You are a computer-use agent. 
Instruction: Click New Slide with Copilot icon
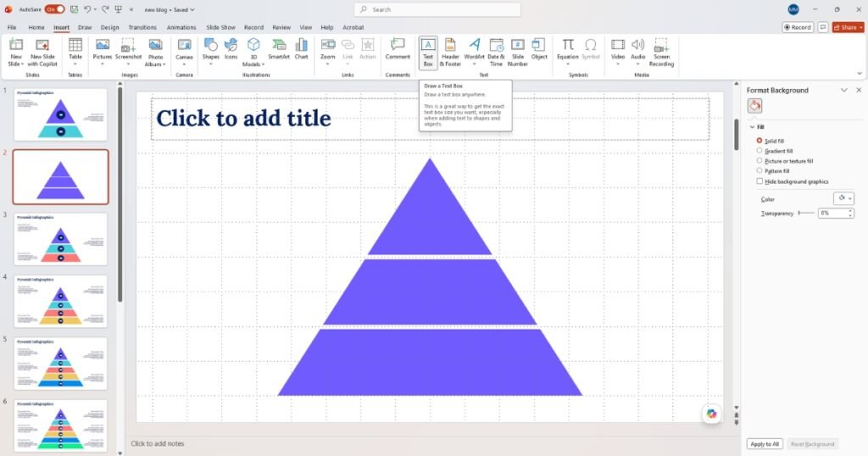pos(42,45)
